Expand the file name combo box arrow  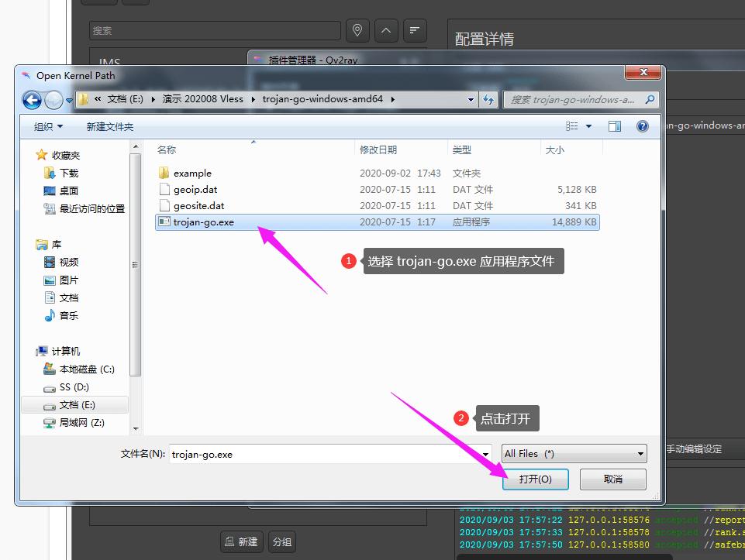coord(485,454)
